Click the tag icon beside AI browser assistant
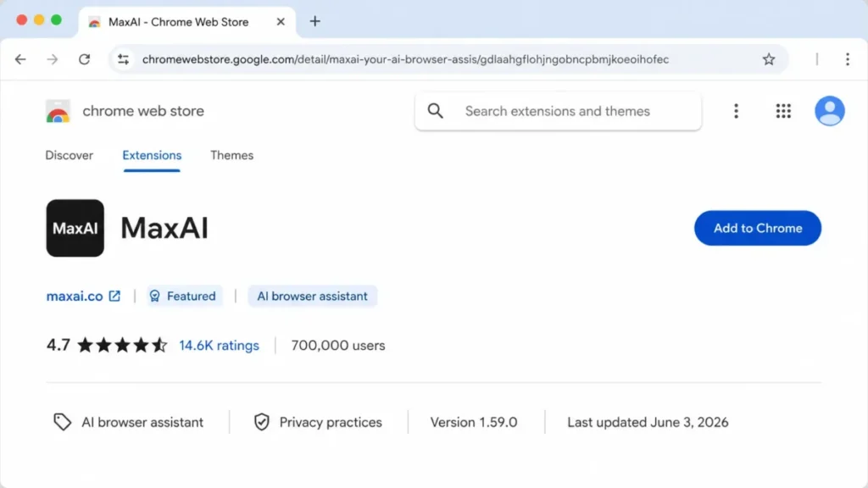Image resolution: width=868 pixels, height=488 pixels. click(x=62, y=422)
